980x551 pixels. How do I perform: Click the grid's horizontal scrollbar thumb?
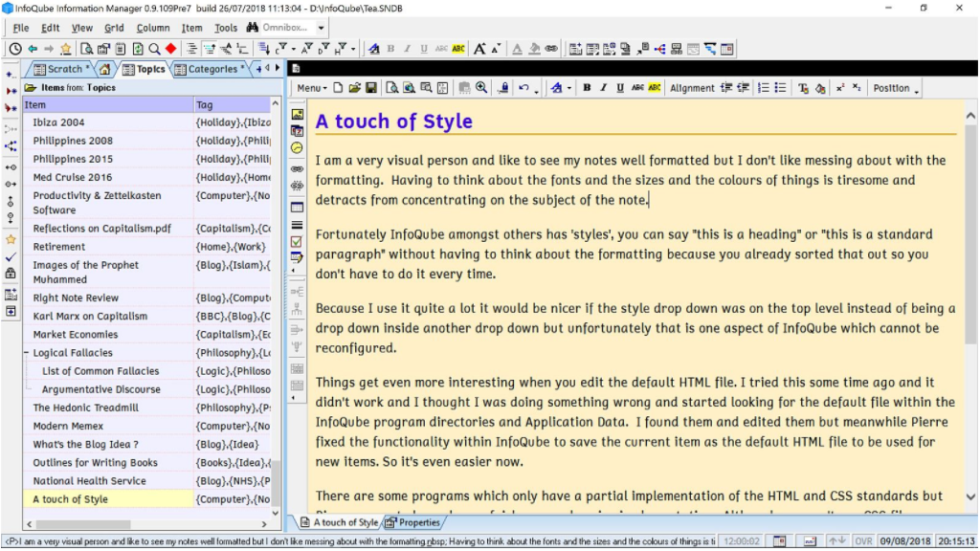pyautogui.click(x=84, y=524)
